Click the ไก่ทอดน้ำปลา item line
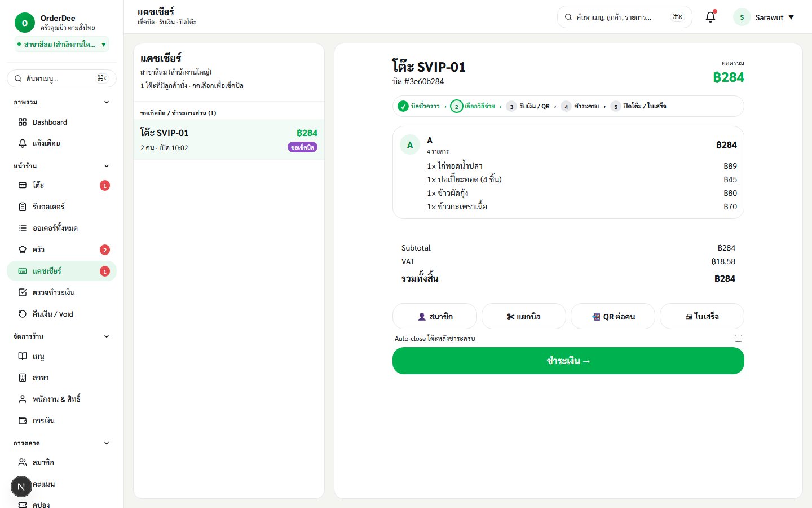Screen dimensions: 812x508 (582, 166)
